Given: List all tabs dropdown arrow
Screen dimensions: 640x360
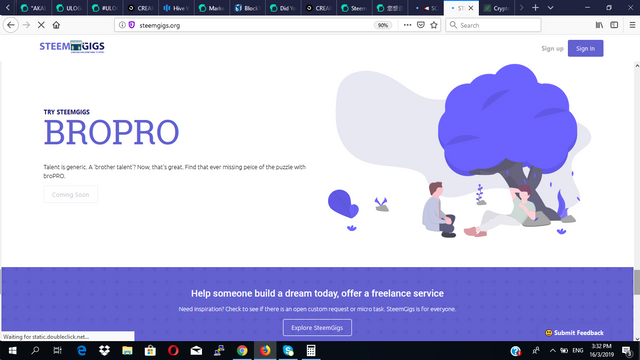Looking at the screenshot, I should pos(550,8).
